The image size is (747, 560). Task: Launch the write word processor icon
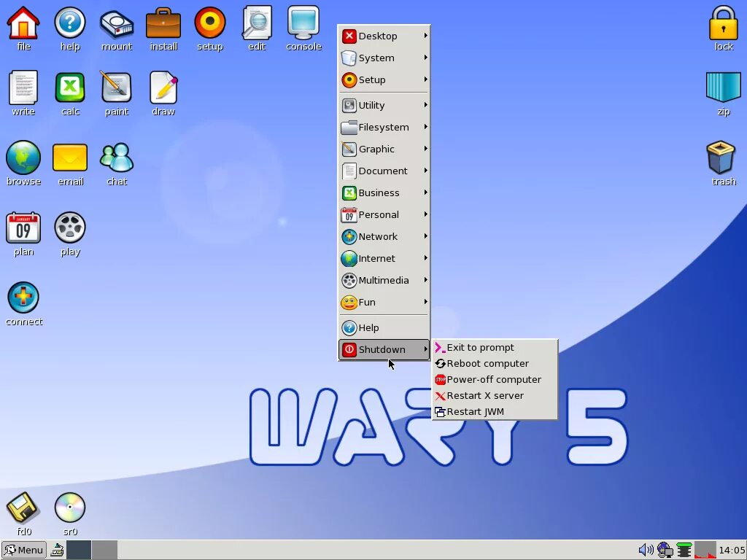[x=23, y=87]
